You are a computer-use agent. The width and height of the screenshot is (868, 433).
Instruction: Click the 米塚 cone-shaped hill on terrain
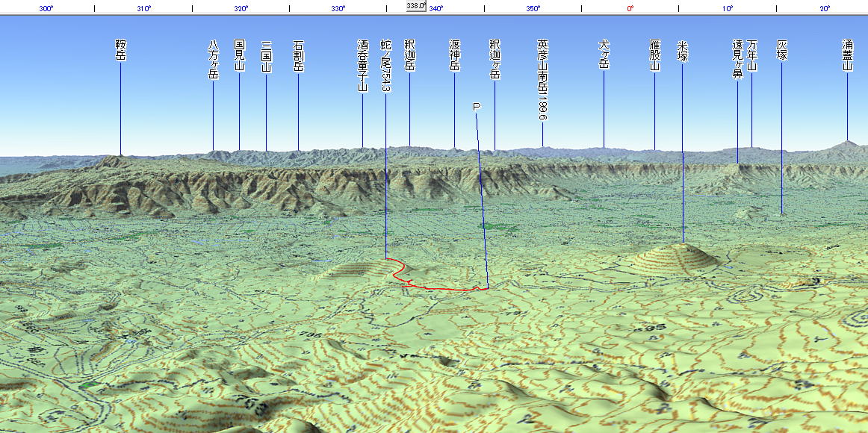[680, 258]
